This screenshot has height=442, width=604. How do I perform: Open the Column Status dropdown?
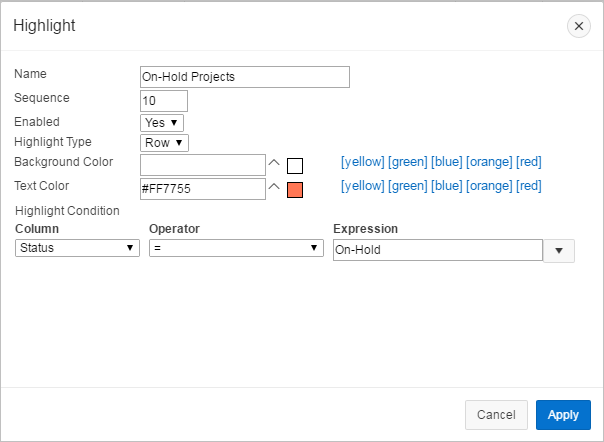click(x=77, y=248)
